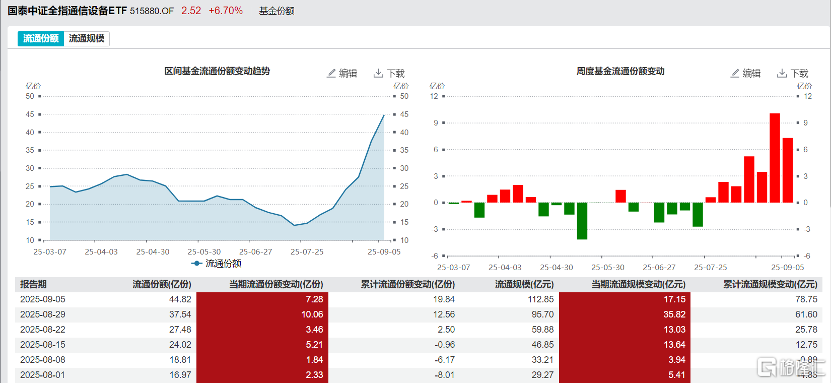Click the price value 2.52 in the header
The width and height of the screenshot is (832, 384).
191,10
